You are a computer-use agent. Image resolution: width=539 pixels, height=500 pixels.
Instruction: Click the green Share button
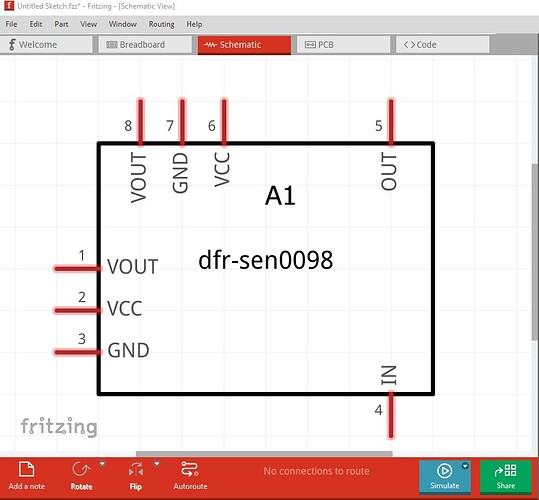click(x=505, y=476)
